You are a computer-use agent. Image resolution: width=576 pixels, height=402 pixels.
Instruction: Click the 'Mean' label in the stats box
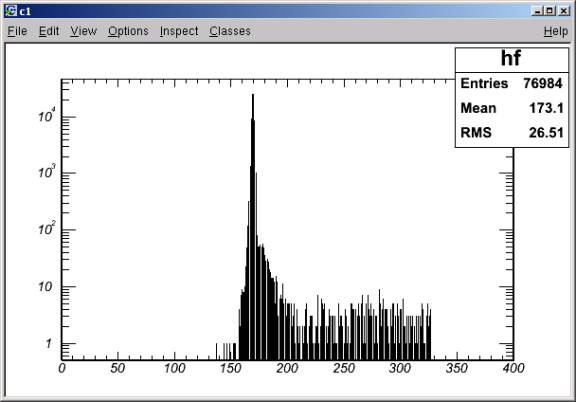(478, 108)
